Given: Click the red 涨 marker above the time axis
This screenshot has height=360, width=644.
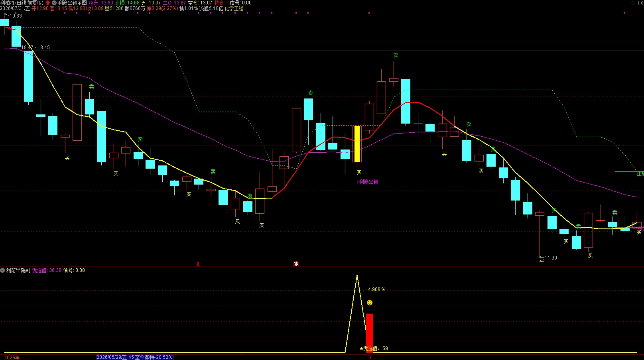Looking at the screenshot, I should pyautogui.click(x=296, y=264).
